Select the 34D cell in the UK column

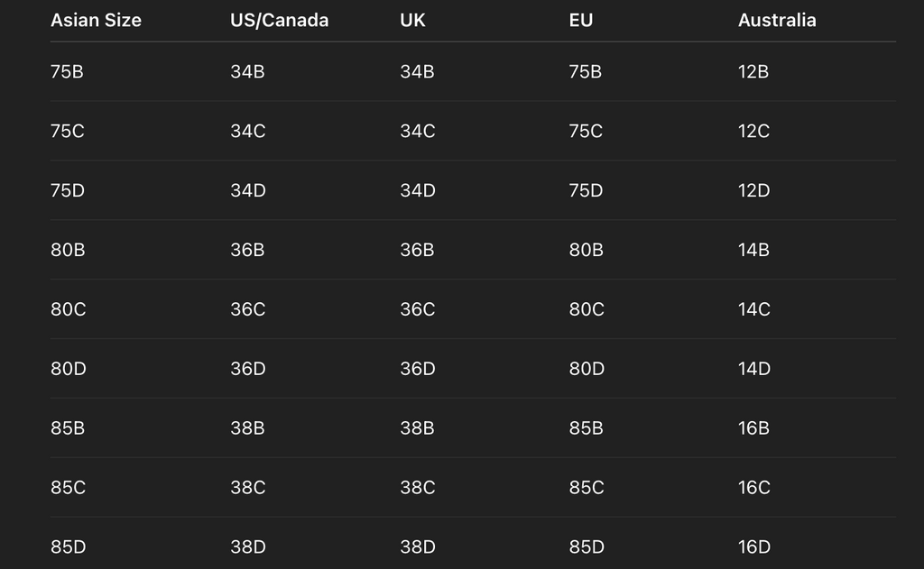pos(418,191)
